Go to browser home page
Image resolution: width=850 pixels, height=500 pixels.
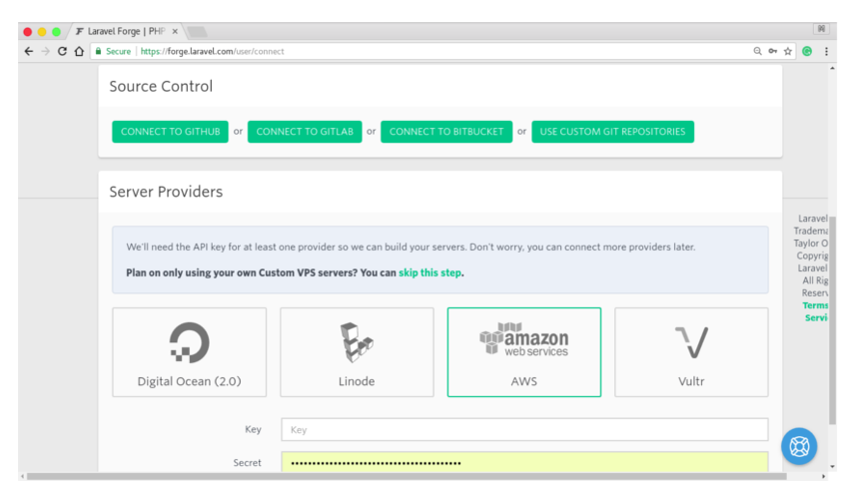pyautogui.click(x=79, y=51)
